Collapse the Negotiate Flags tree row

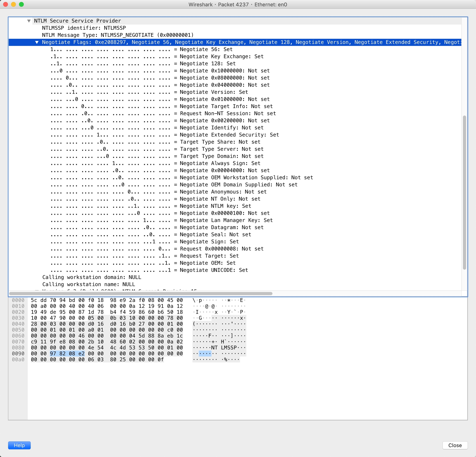point(37,42)
